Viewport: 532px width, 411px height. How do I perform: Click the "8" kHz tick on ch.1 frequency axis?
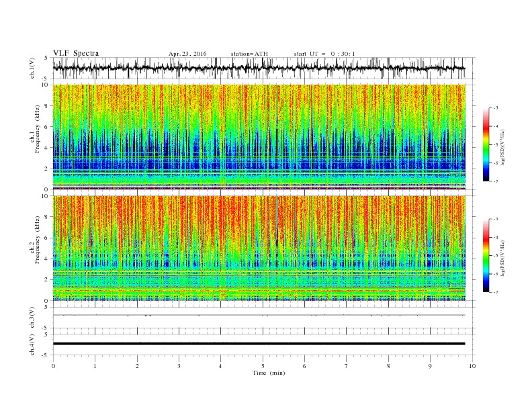click(x=47, y=106)
